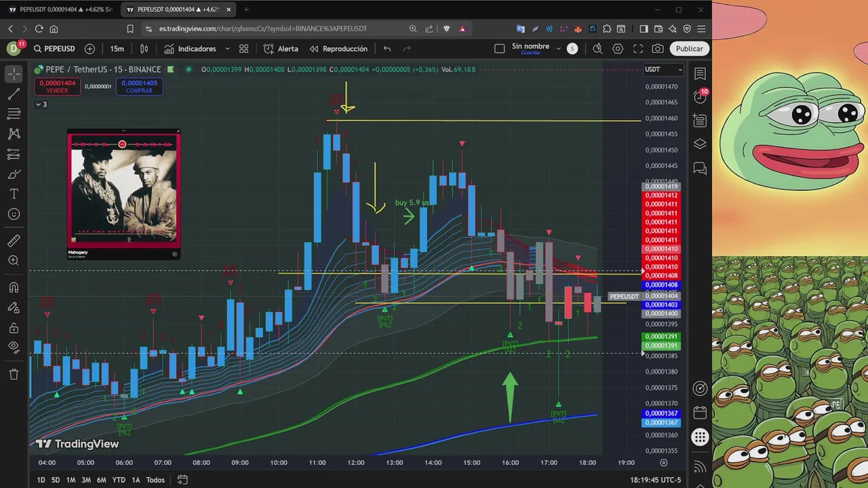Open the candlestick chart type selector
This screenshot has height=488, width=868.
coord(144,49)
